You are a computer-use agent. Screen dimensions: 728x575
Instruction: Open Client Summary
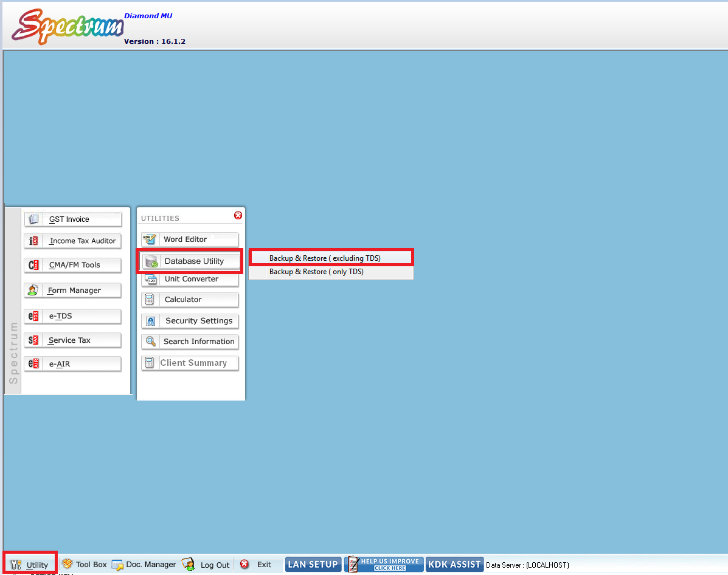click(190, 363)
